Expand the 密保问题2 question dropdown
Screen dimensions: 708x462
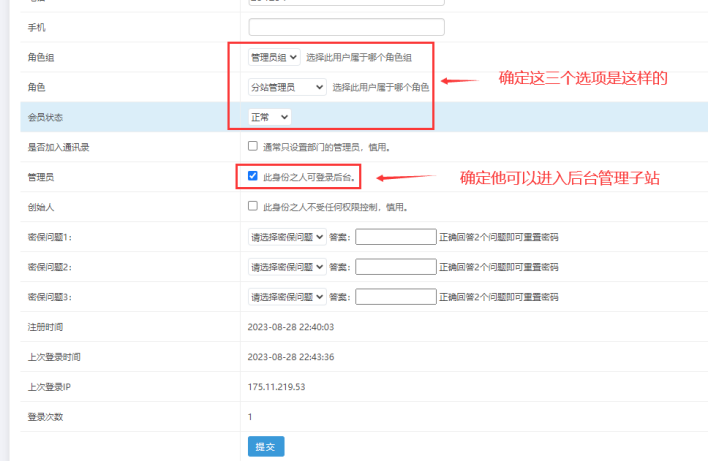(x=287, y=267)
